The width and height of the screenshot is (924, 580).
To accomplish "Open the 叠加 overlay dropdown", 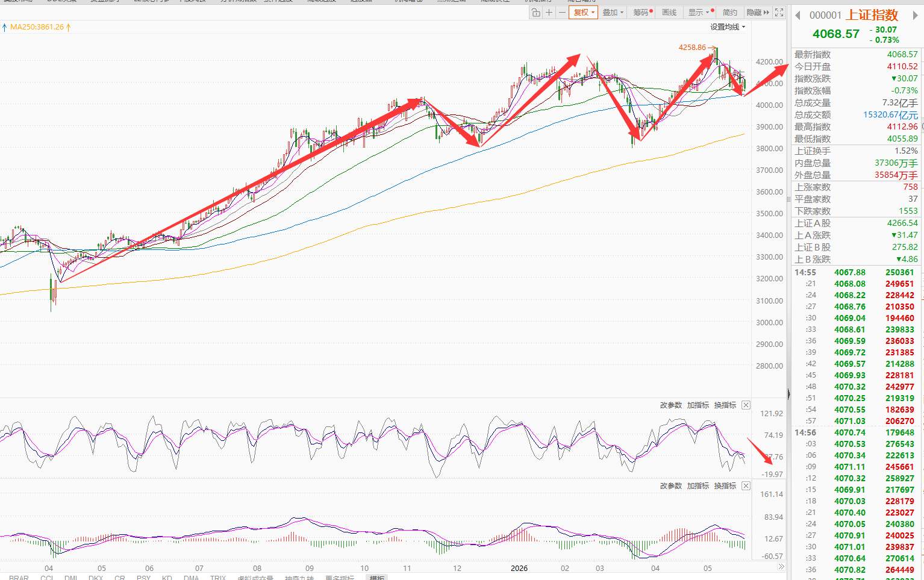I will tap(613, 12).
